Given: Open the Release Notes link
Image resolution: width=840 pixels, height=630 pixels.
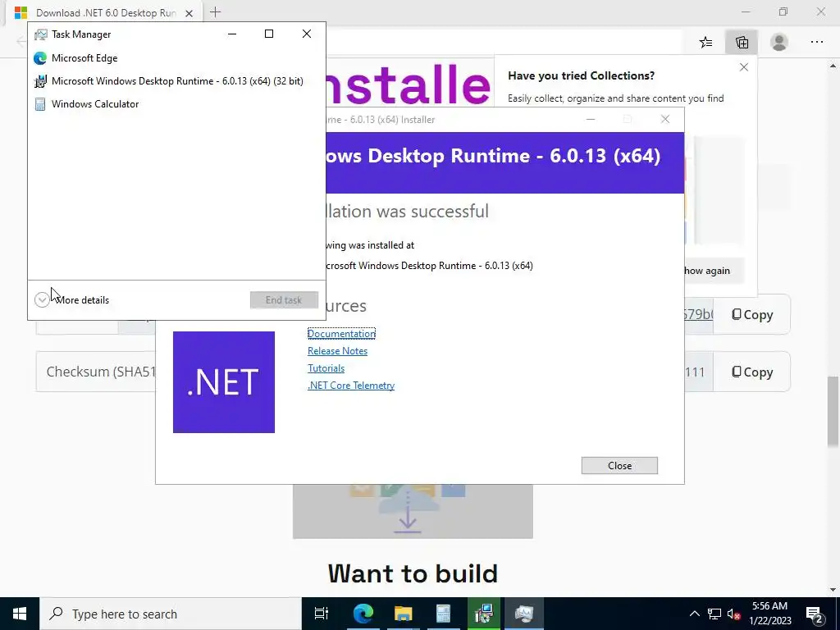Looking at the screenshot, I should [337, 351].
